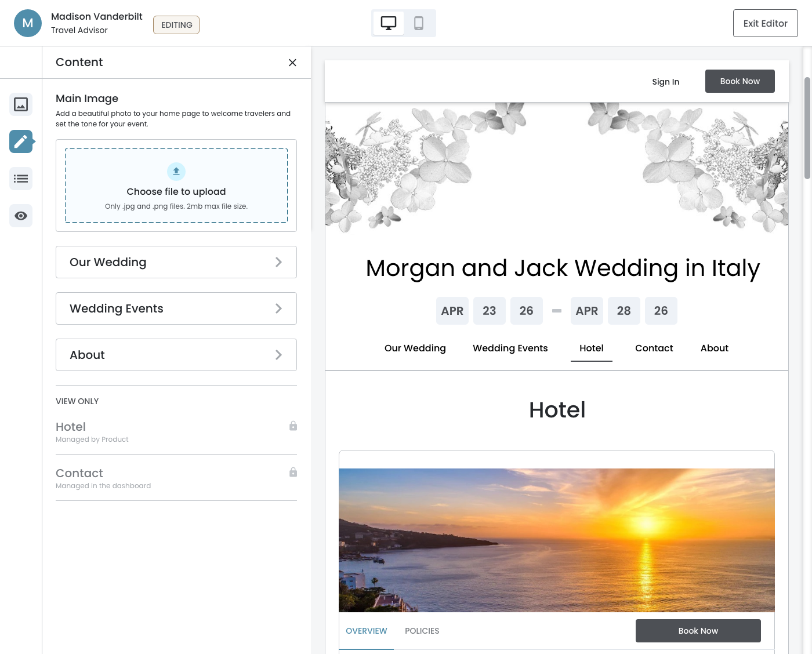Switch to desktop preview mode

(x=389, y=23)
